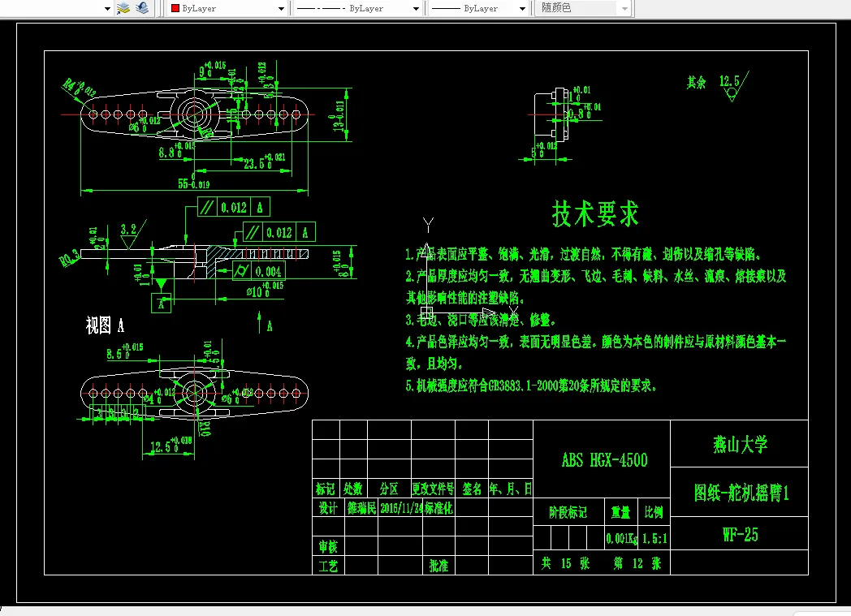Select the 处数 title block cell
Image resolution: width=851 pixels, height=616 pixels.
pyautogui.click(x=352, y=489)
